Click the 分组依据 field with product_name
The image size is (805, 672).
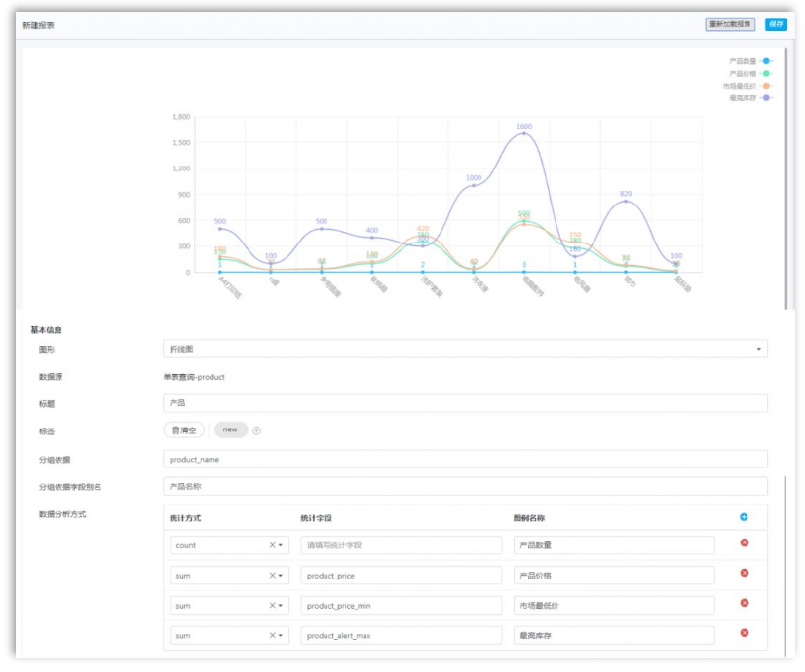tap(465, 459)
